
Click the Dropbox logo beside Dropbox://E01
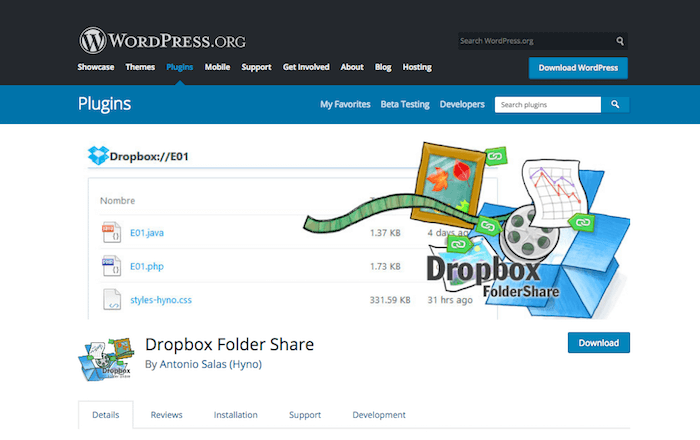[98, 156]
